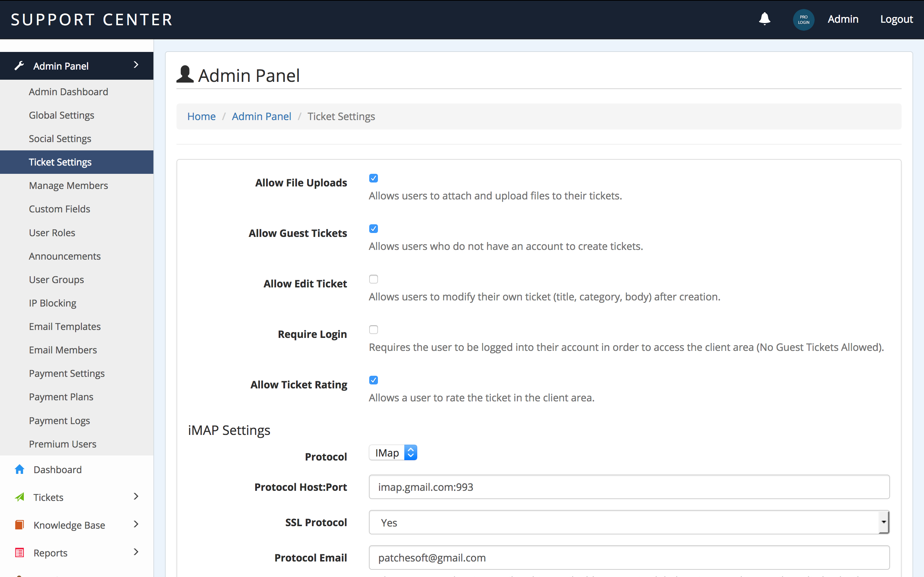Uncheck Allow File Uploads checkbox
Image resolution: width=924 pixels, height=577 pixels.
374,178
